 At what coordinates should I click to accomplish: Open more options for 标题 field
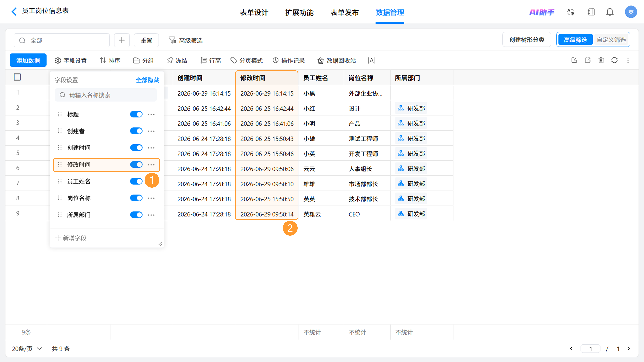(151, 114)
